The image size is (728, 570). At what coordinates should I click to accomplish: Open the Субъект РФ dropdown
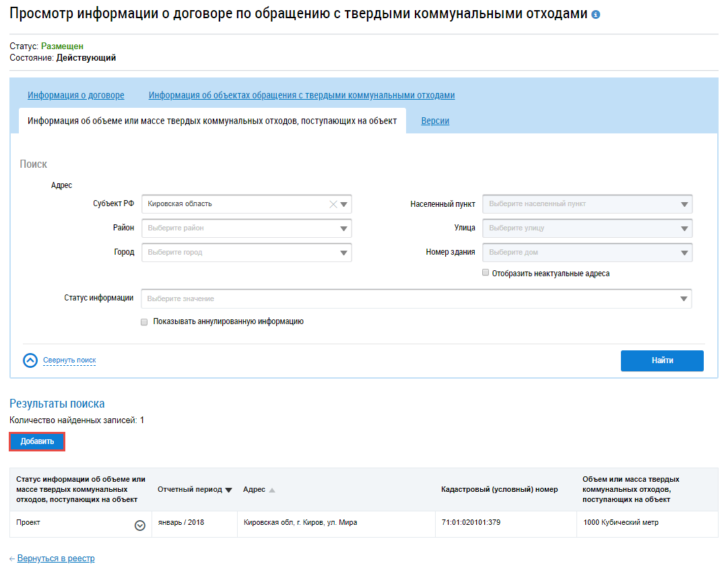(x=344, y=204)
